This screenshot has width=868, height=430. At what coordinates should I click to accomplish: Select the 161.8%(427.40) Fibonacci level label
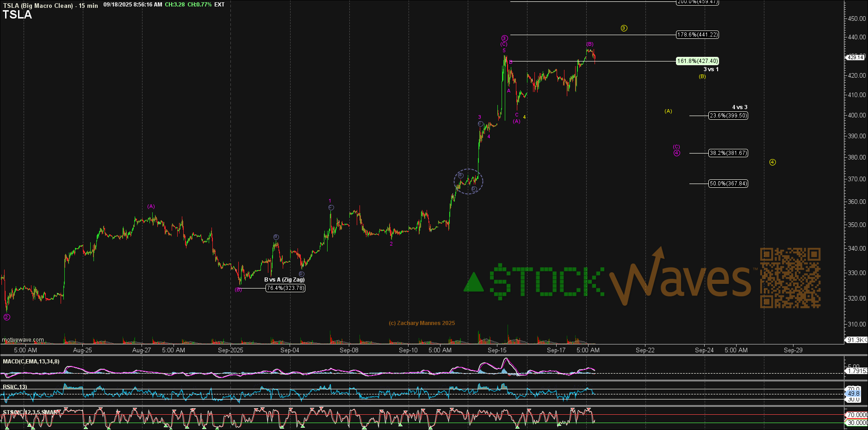click(x=697, y=61)
